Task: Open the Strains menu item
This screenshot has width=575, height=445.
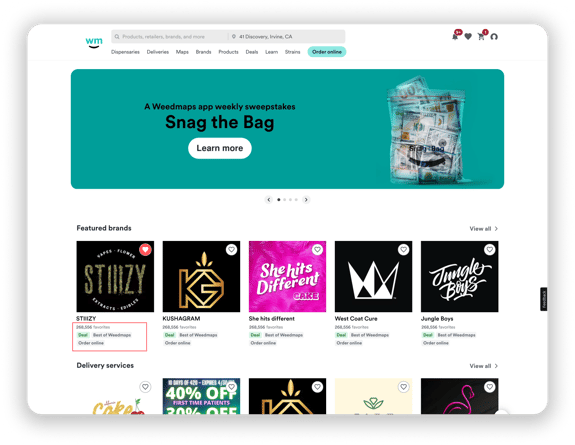Action: (293, 52)
